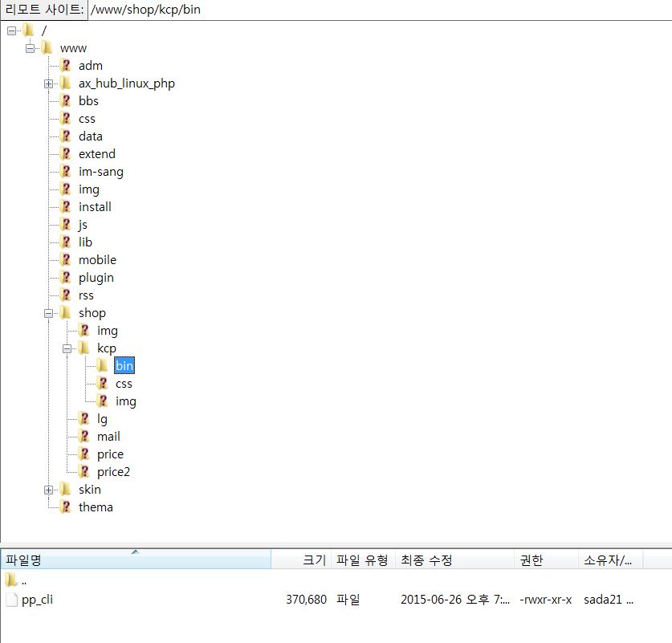This screenshot has width=672, height=643.
Task: Click the js folder icon
Action: pos(66,225)
